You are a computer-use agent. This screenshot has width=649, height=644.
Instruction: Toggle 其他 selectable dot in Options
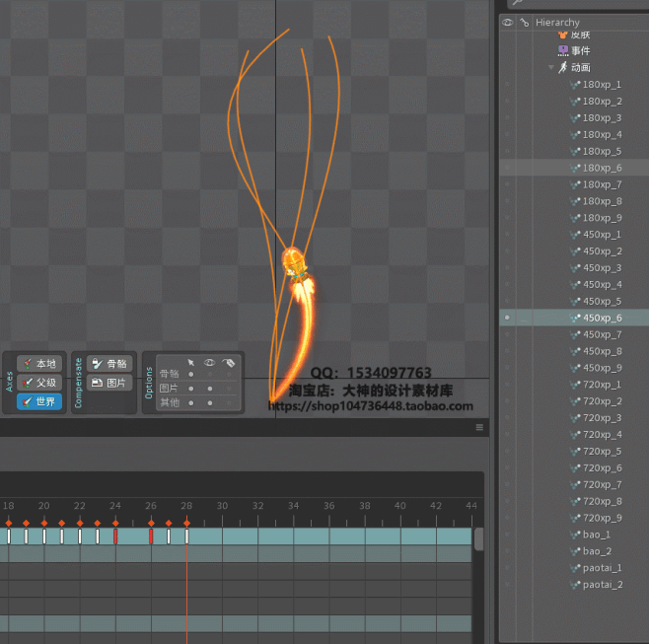[x=190, y=402]
